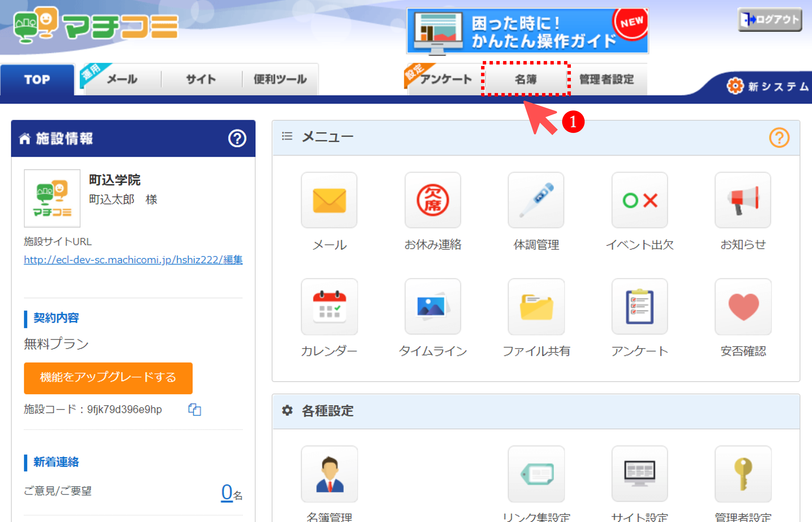Open the 便利ツール tab
The height and width of the screenshot is (522, 812).
pos(280,79)
